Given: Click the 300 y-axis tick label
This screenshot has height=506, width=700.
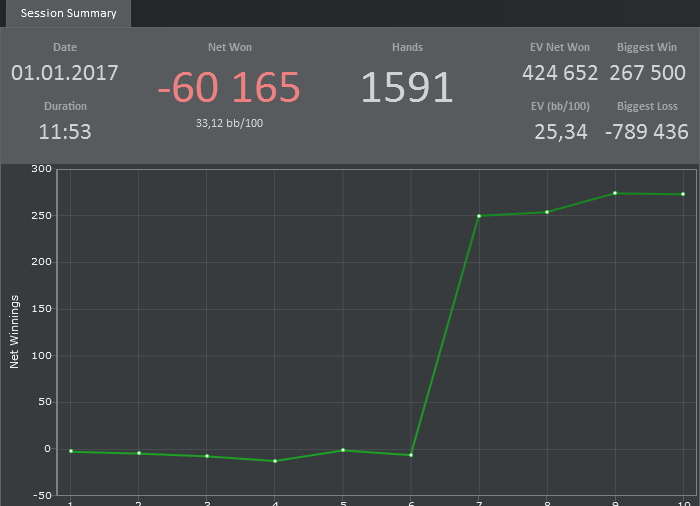Looking at the screenshot, I should (x=42, y=169).
